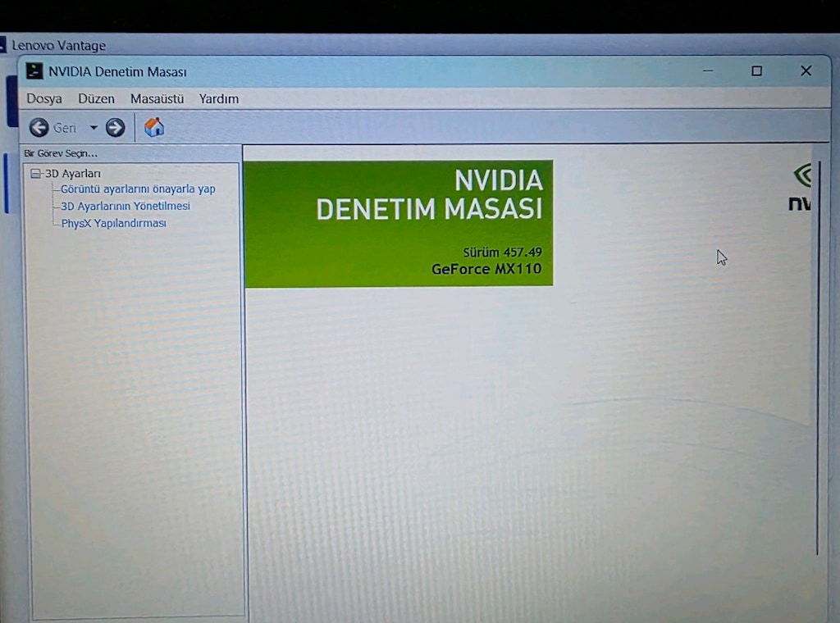
Task: Open the Düzen menu
Action: point(97,99)
